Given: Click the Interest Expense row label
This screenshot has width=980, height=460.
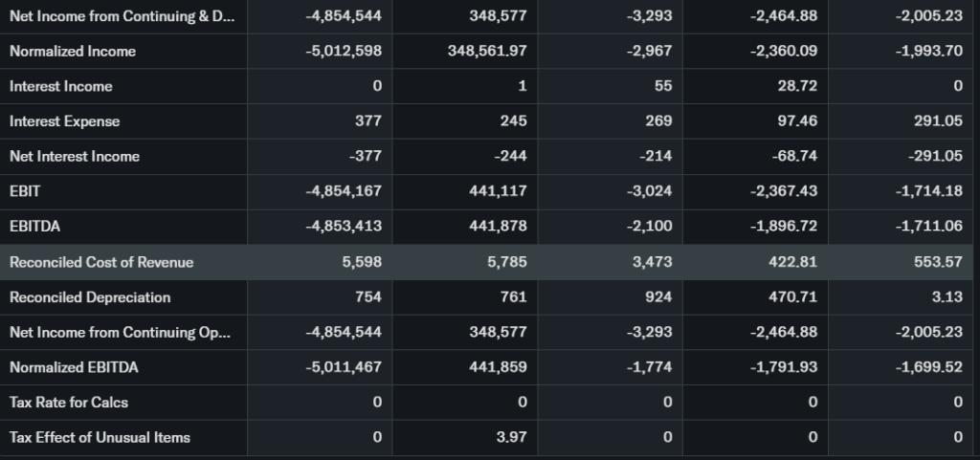Looking at the screenshot, I should click(x=64, y=121).
